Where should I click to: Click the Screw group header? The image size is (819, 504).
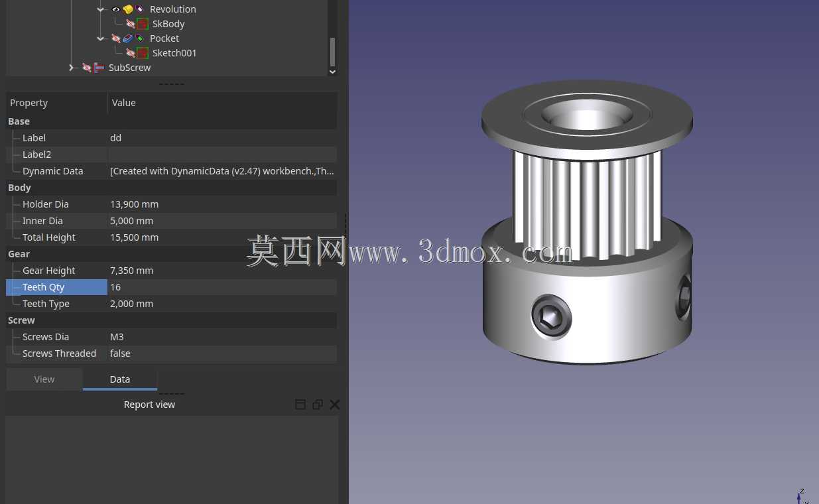[x=171, y=320]
